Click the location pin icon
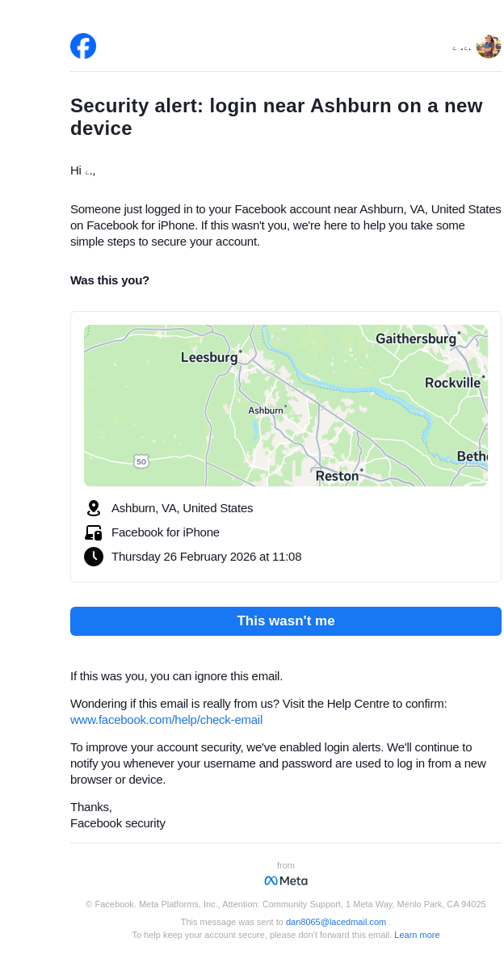The image size is (504, 980). tap(94, 508)
